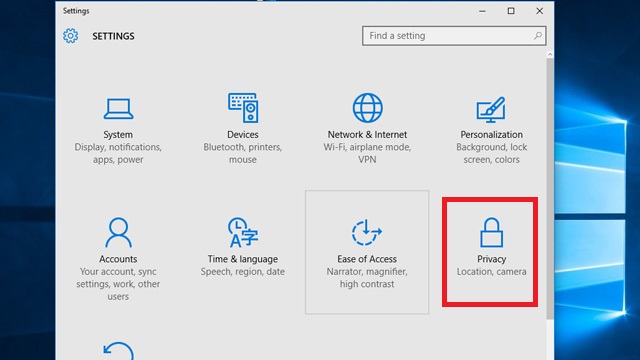The image size is (640, 360).
Task: Click the scrollbar up arrow
Action: (x=550, y=54)
